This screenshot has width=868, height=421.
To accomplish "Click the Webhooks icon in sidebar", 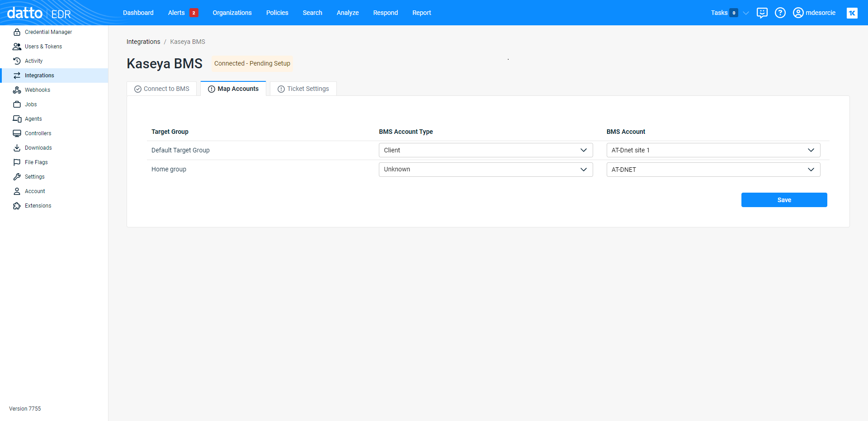I will (17, 90).
